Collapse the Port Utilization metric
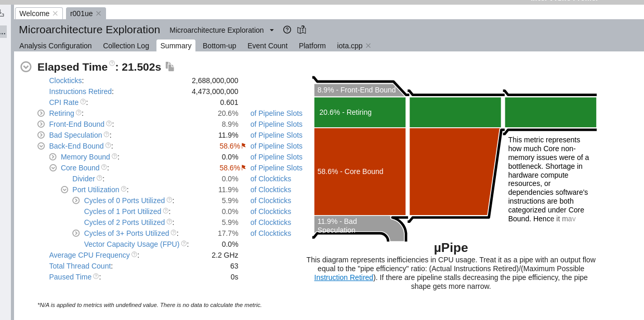644x320 pixels. (x=64, y=190)
